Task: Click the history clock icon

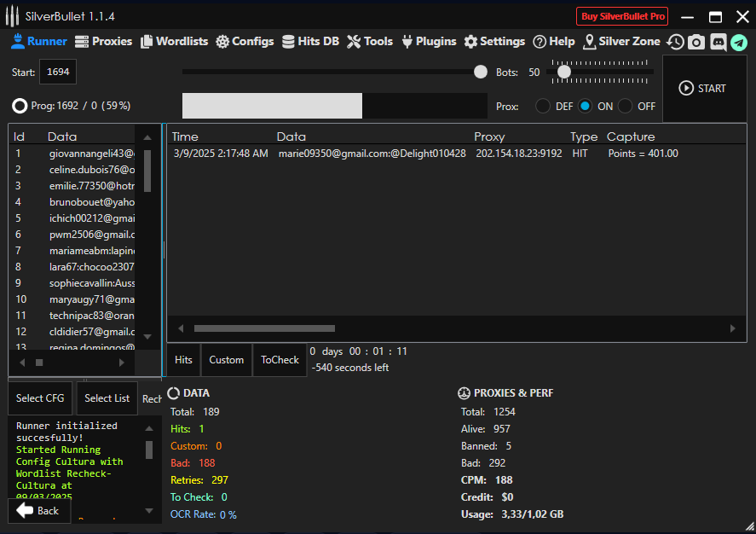Action: (675, 42)
